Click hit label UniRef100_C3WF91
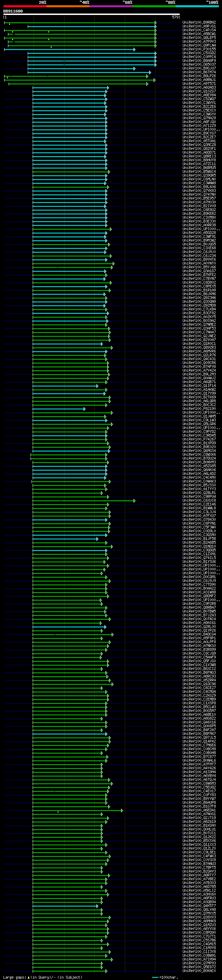Image resolution: width=222 pixels, height=980 pixels. 199,237
